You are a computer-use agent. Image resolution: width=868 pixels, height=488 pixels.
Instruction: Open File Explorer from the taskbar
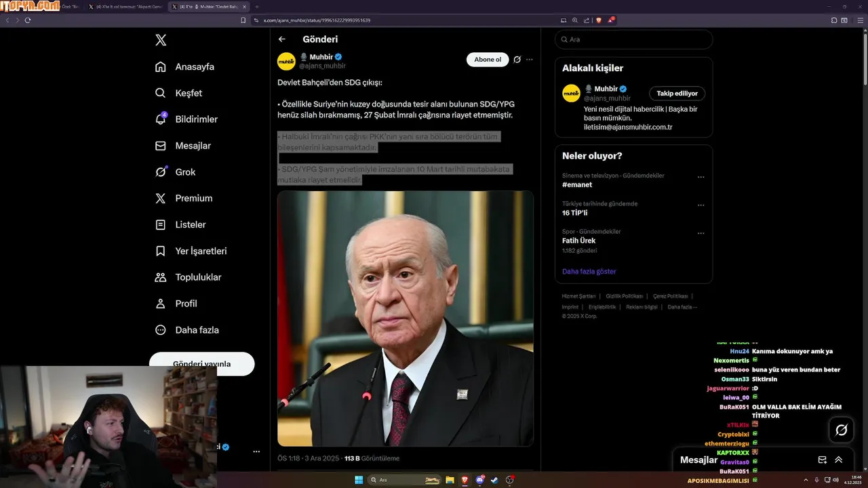coord(450,480)
